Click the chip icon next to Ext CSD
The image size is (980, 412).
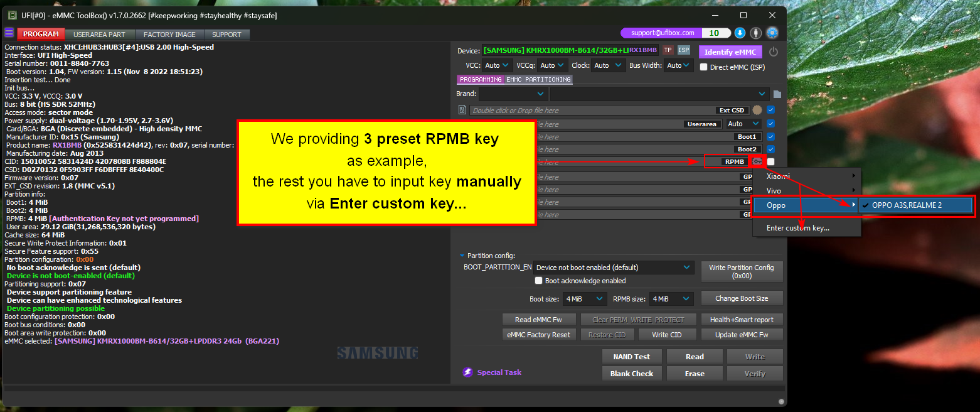pos(757,110)
